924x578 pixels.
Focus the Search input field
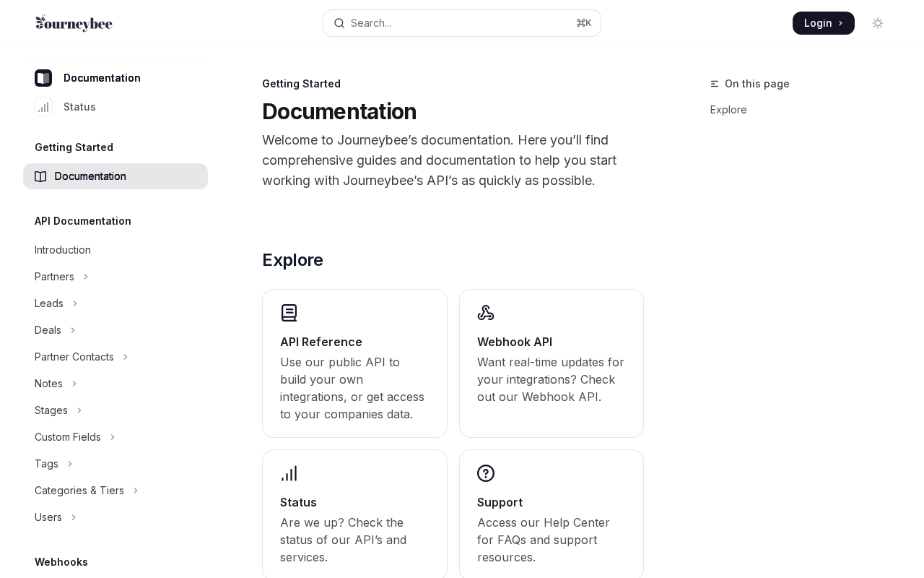[x=462, y=23]
